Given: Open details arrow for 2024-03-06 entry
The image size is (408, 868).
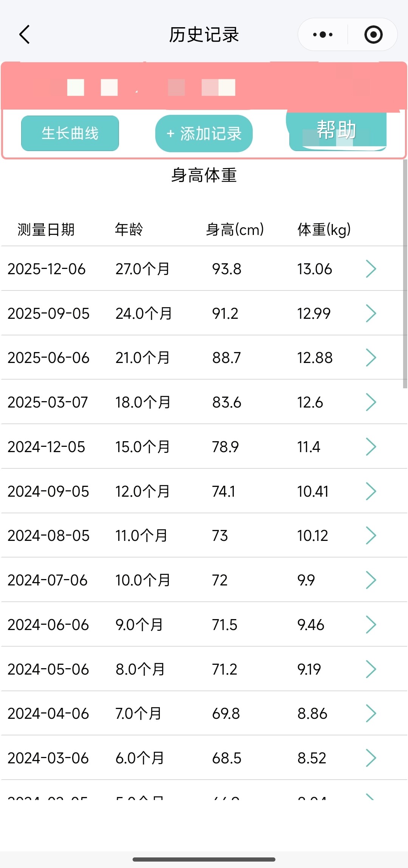Looking at the screenshot, I should [371, 758].
